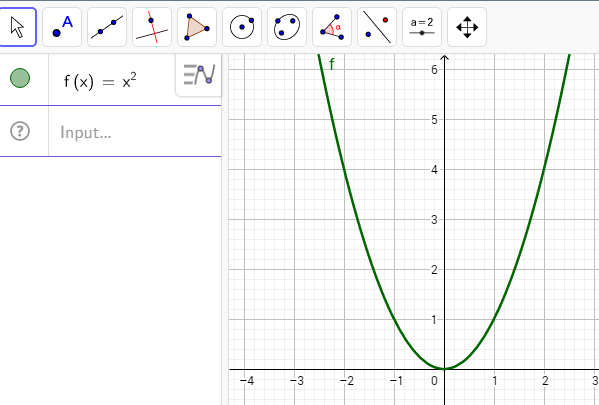Image resolution: width=599 pixels, height=405 pixels.
Task: Choose the Line through two points tool
Action: tap(107, 27)
